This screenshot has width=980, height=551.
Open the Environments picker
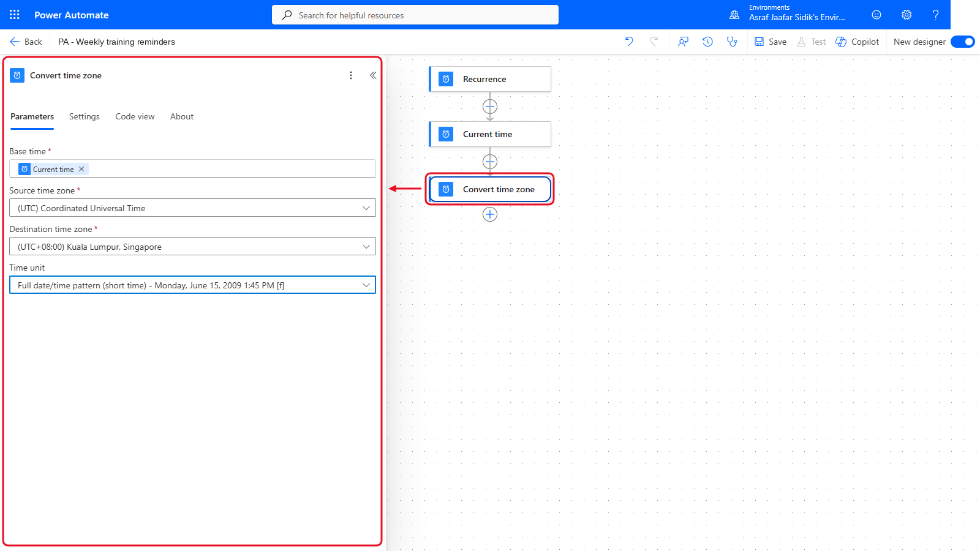coord(788,15)
